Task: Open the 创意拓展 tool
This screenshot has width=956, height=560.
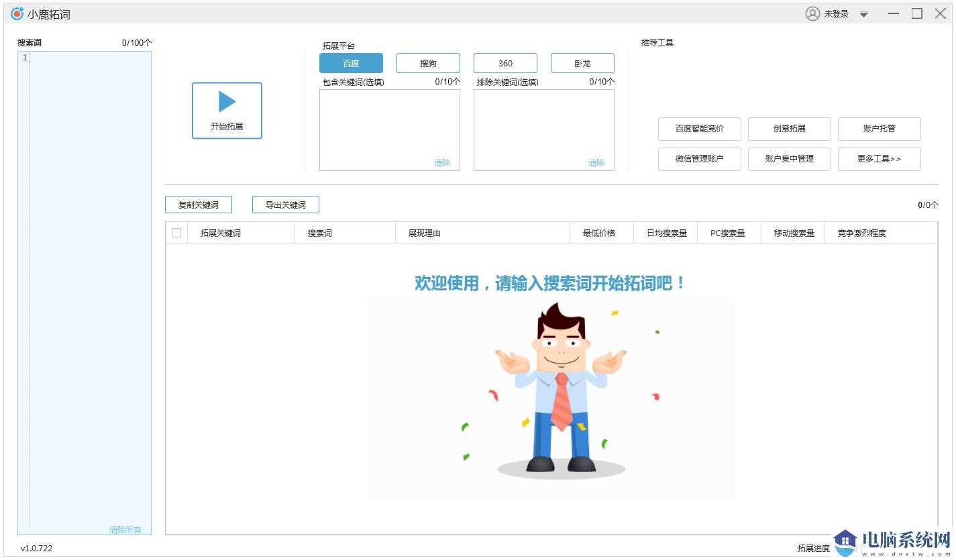Action: point(790,129)
